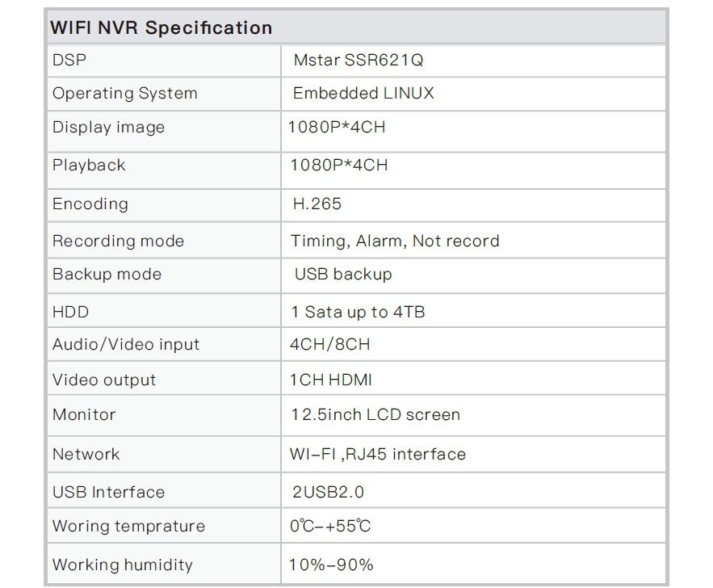
Task: Select the Operating System label
Action: [x=125, y=93]
